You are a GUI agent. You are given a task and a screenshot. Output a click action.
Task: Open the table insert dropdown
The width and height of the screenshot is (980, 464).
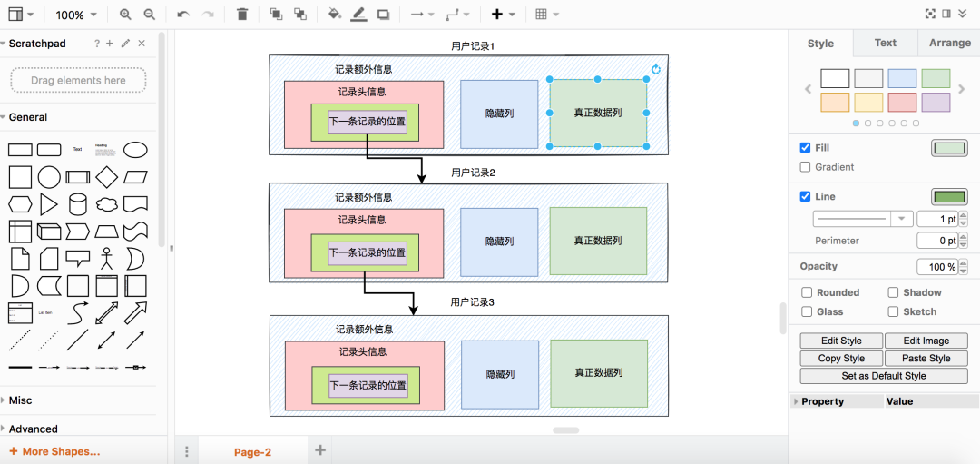(x=547, y=15)
